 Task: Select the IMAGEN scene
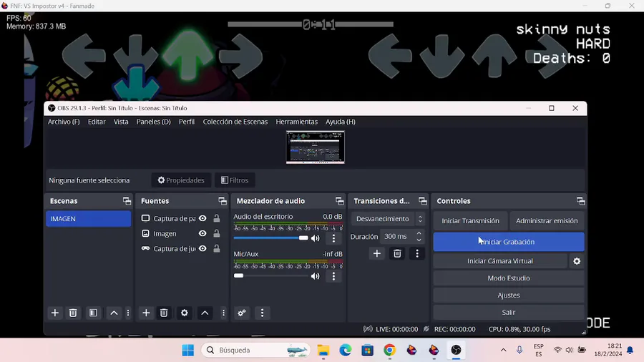pyautogui.click(x=88, y=219)
